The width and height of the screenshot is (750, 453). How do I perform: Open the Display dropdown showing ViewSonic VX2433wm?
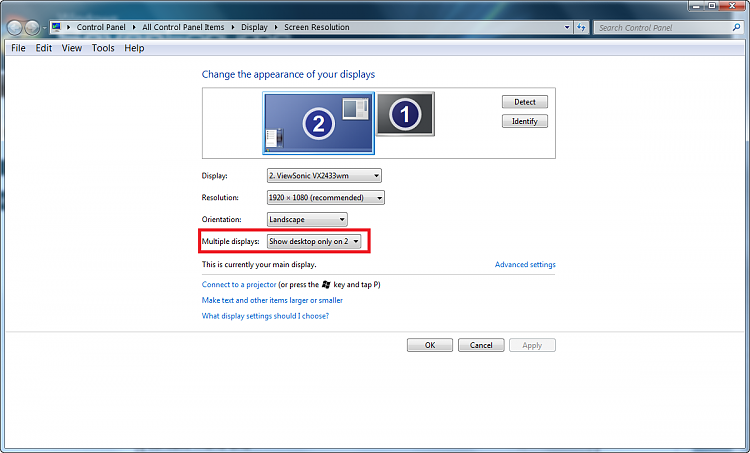point(324,176)
